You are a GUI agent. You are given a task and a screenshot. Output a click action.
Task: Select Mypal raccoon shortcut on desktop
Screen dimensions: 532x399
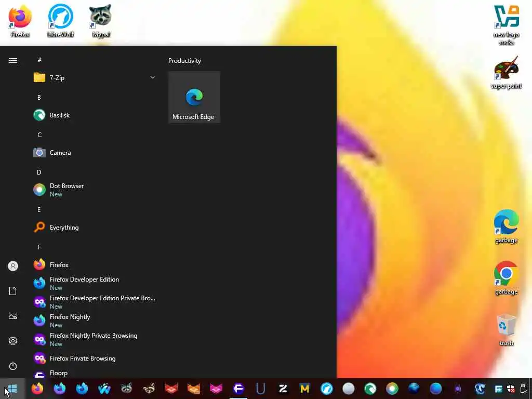tap(101, 21)
